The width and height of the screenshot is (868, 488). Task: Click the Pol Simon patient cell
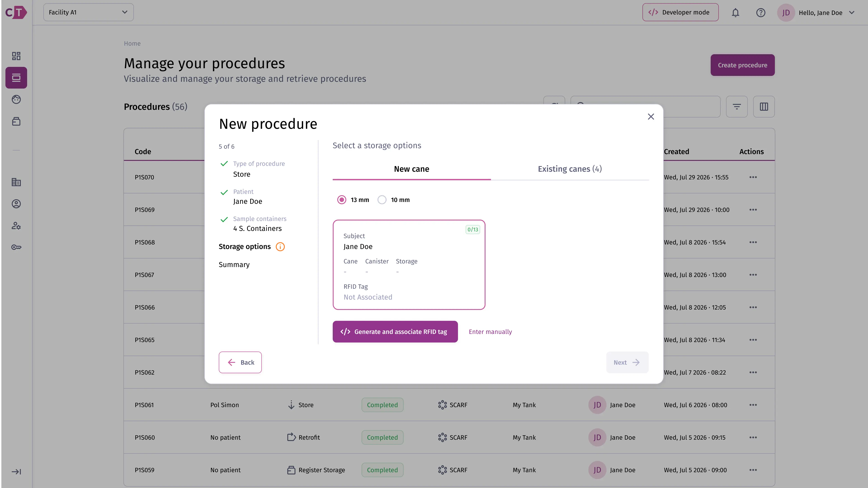224,405
